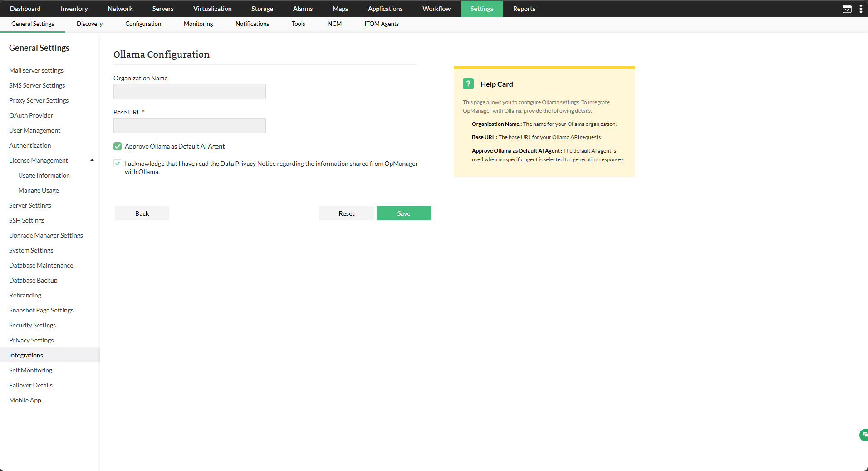Go to OAuth Provider settings
Image resolution: width=868 pixels, height=471 pixels.
31,115
